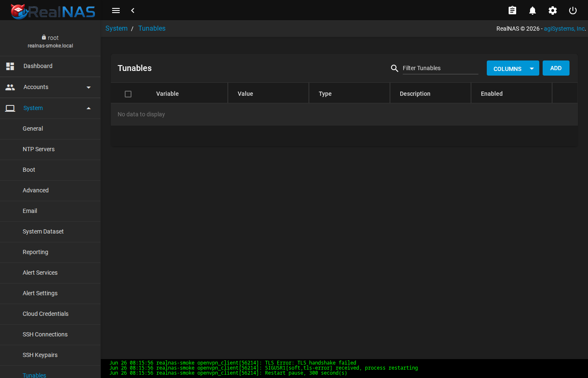Collapse sidebar with the back chevron

[133, 10]
